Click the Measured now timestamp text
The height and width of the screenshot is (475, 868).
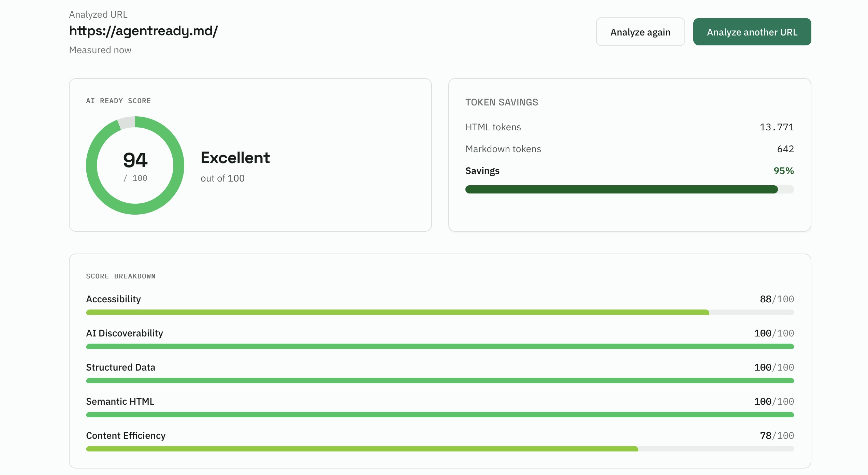point(100,50)
